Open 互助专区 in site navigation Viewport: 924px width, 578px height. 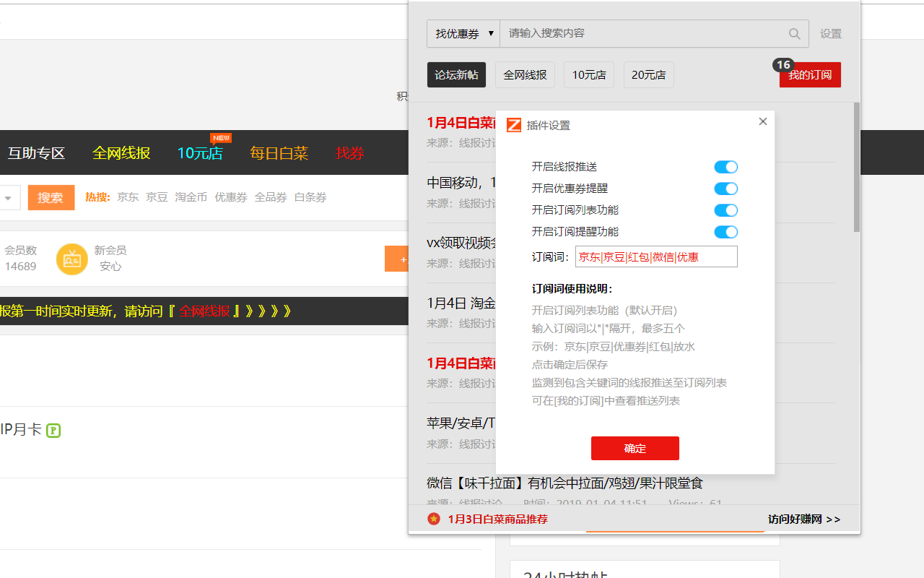[x=36, y=153]
